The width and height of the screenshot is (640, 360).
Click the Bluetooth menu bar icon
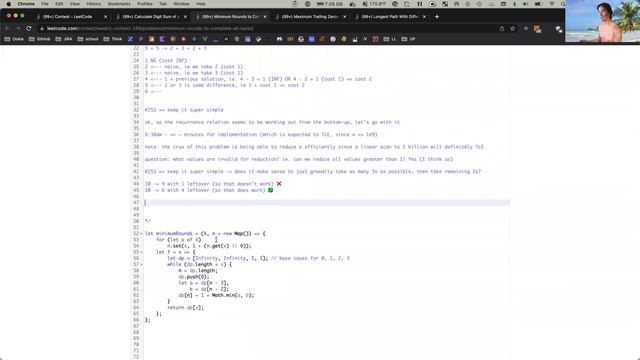pyautogui.click(x=514, y=4)
